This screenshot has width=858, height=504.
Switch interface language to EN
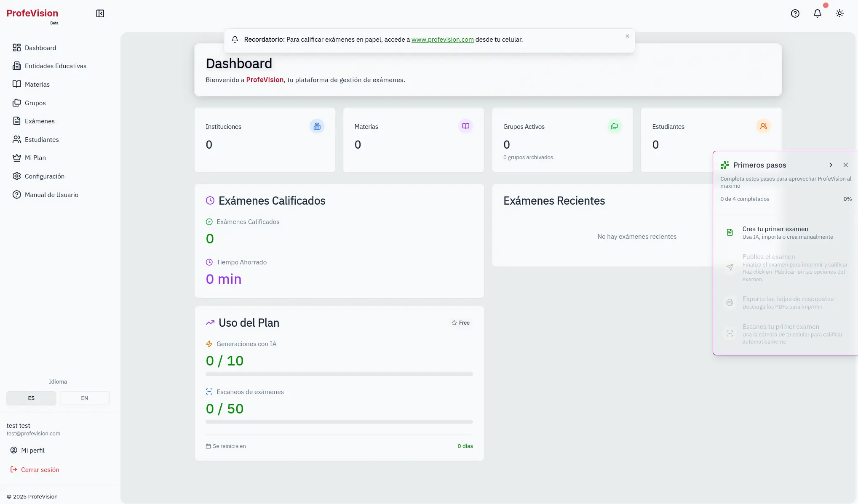(84, 398)
